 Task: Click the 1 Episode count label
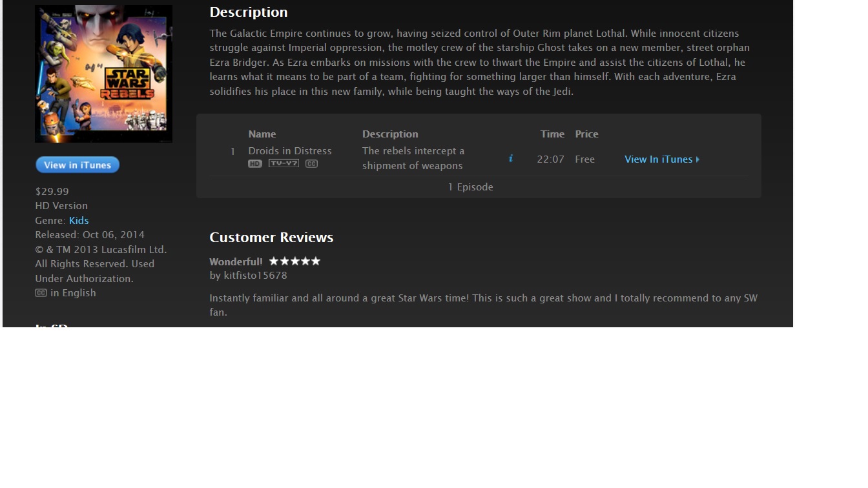point(470,187)
